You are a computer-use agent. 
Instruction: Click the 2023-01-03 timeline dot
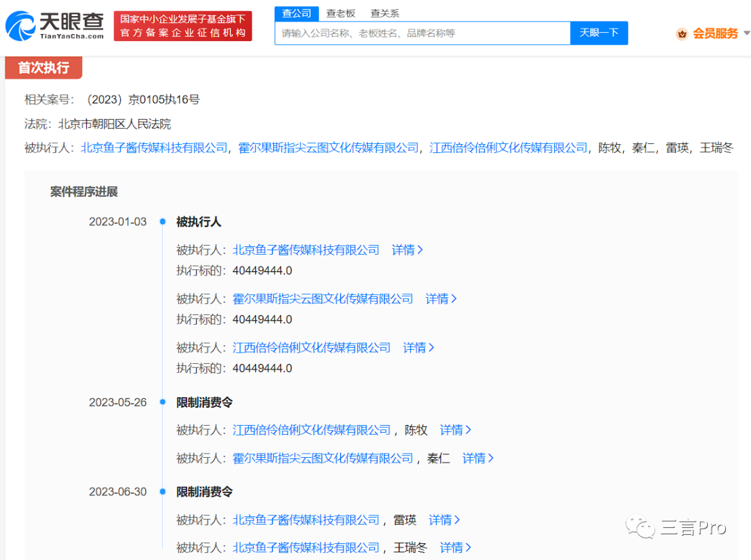(163, 221)
